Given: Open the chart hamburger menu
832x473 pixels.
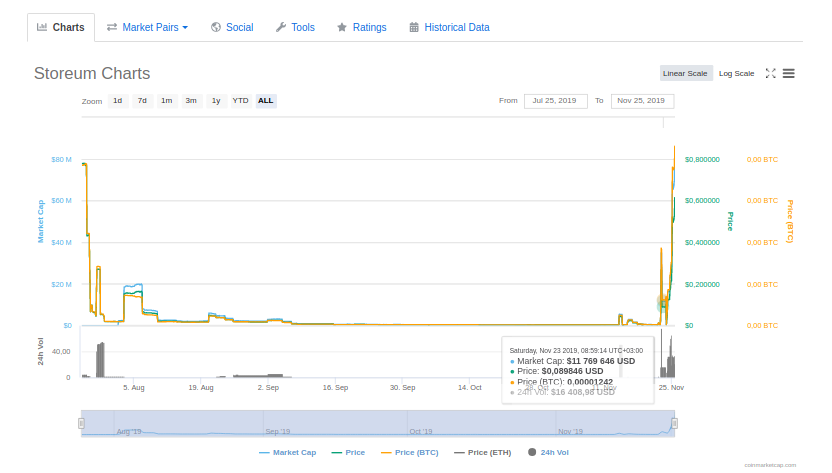Looking at the screenshot, I should (x=788, y=73).
